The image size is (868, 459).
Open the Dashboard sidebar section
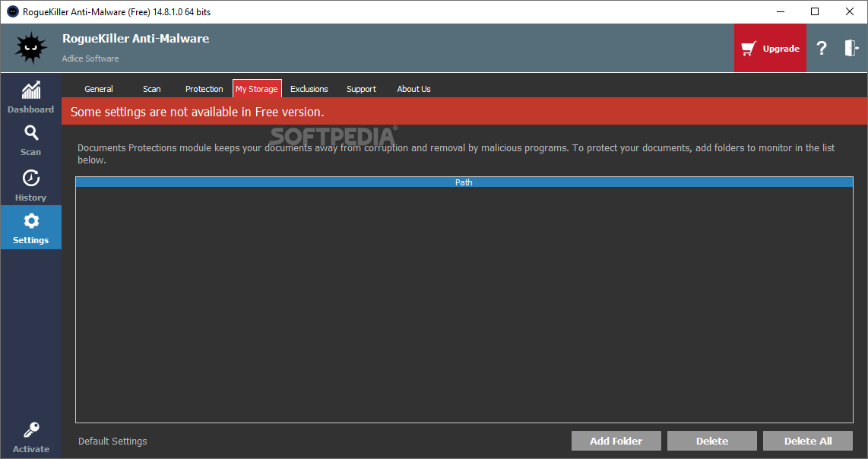[x=30, y=97]
